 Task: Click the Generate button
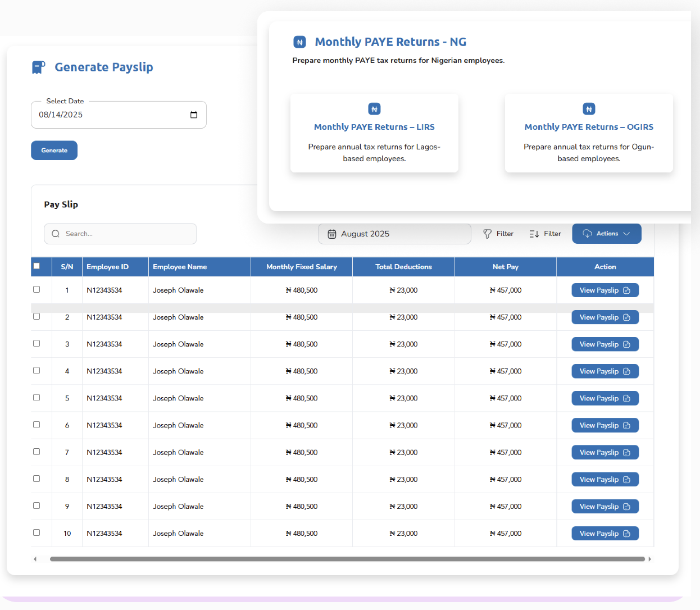pyautogui.click(x=54, y=150)
